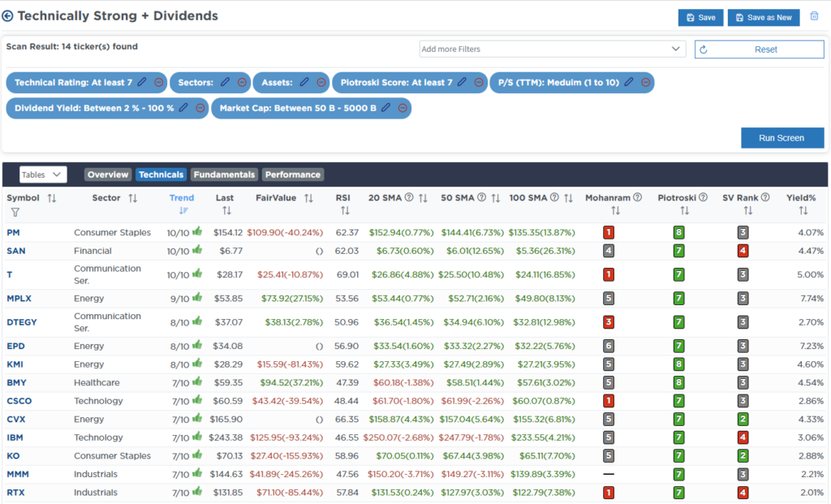Remove the Sectors filter using its × icon
831x504 pixels.
(x=242, y=82)
